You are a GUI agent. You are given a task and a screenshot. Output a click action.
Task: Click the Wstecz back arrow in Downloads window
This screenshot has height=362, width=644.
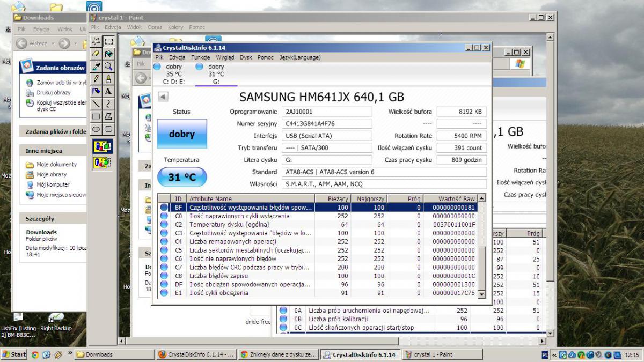(22, 43)
